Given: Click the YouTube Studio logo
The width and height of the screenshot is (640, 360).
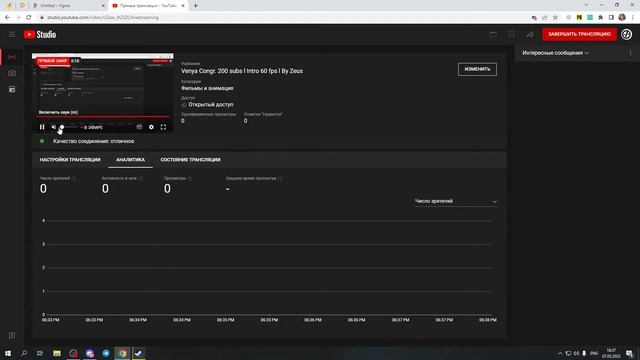Looking at the screenshot, I should click(x=40, y=35).
